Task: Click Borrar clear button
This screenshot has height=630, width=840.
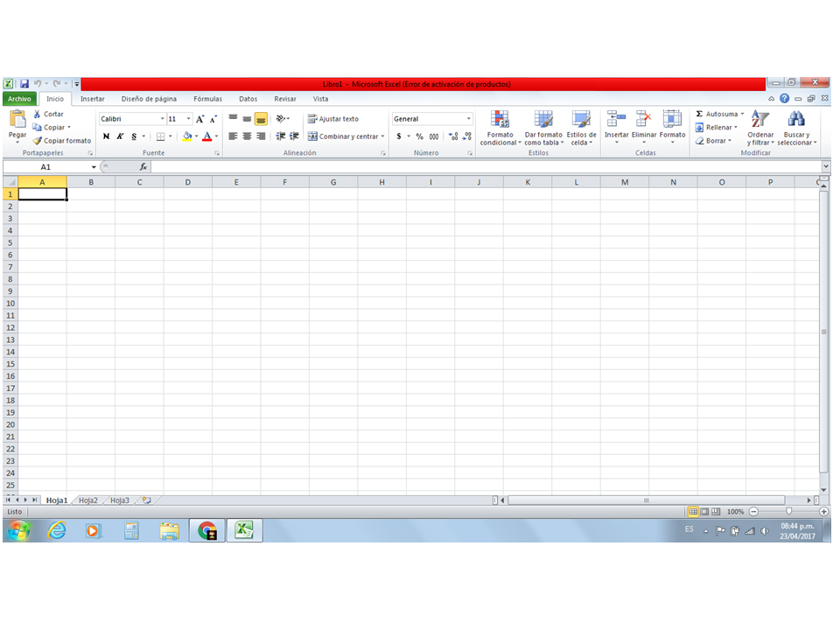Action: pyautogui.click(x=713, y=141)
